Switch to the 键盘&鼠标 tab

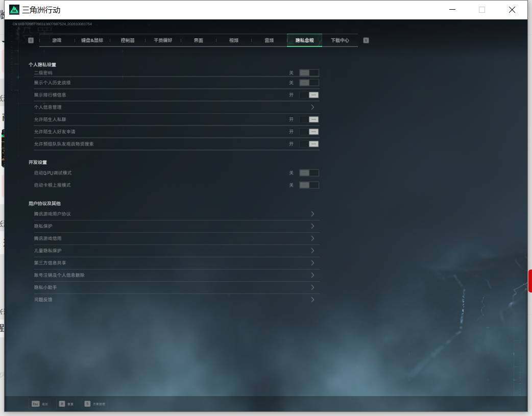(x=92, y=40)
